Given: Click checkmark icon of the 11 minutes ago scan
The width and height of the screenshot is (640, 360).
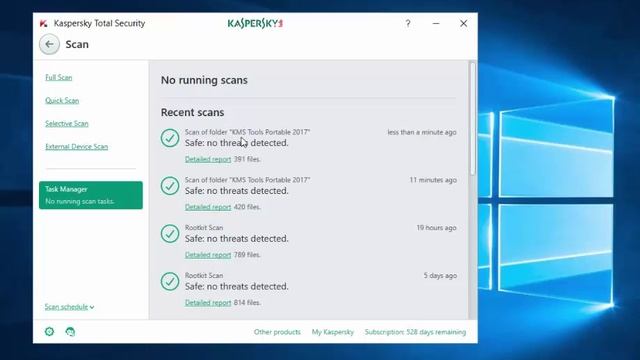Looking at the screenshot, I should pyautogui.click(x=170, y=186).
